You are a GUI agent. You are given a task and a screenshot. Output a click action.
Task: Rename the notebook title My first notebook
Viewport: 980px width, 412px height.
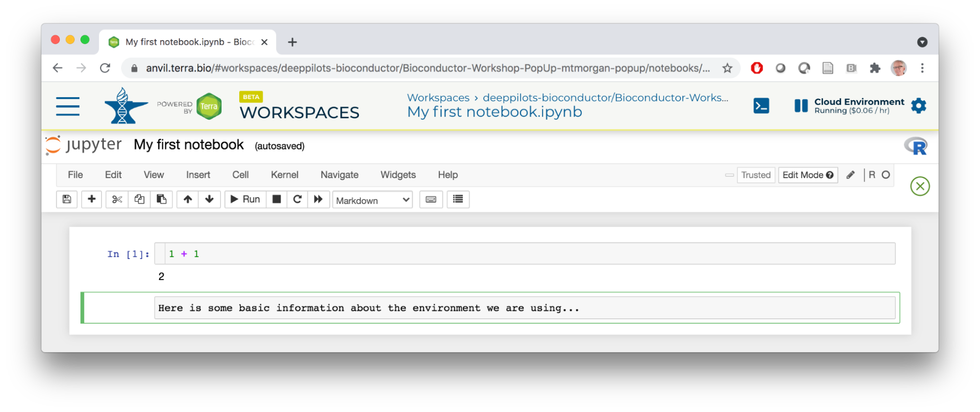coord(189,145)
